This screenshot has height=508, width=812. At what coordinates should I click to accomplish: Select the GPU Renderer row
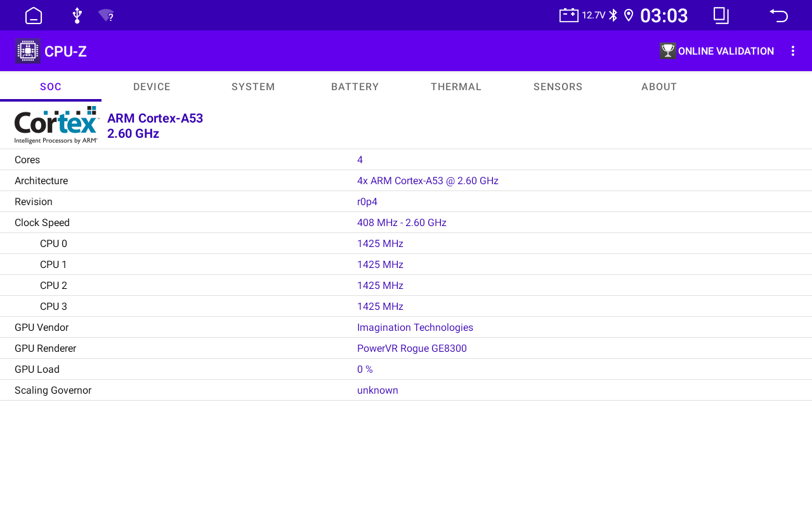(406, 348)
